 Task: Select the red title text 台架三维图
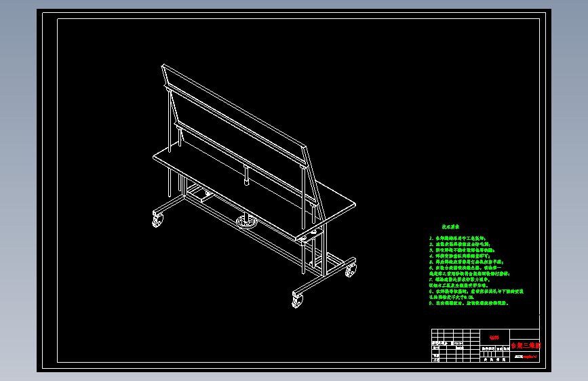pyautogui.click(x=526, y=345)
